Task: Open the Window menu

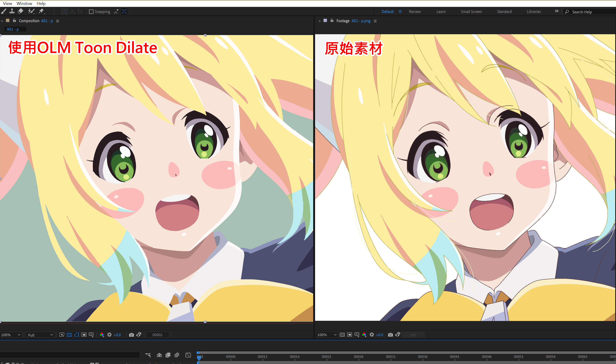Action: (x=24, y=3)
